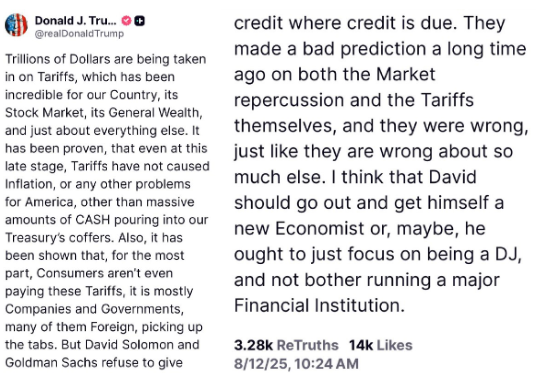Image resolution: width=536 pixels, height=380 pixels.
Task: Click the 14k like count number
Action: 361,345
